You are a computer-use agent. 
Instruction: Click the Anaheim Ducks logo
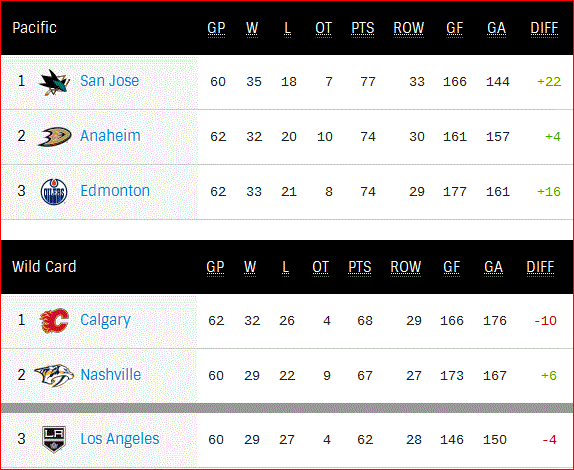55,137
